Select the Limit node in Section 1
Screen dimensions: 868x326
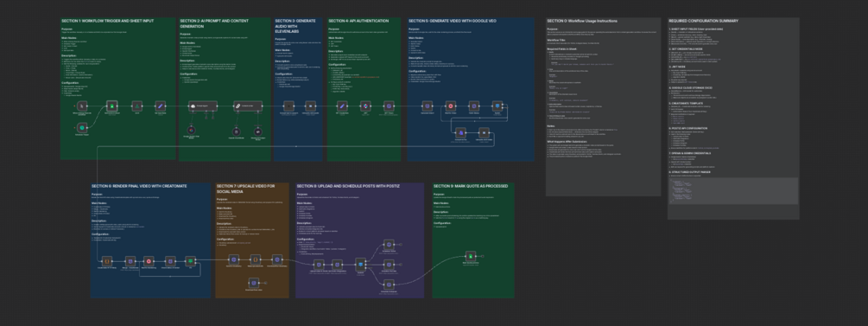(x=136, y=105)
